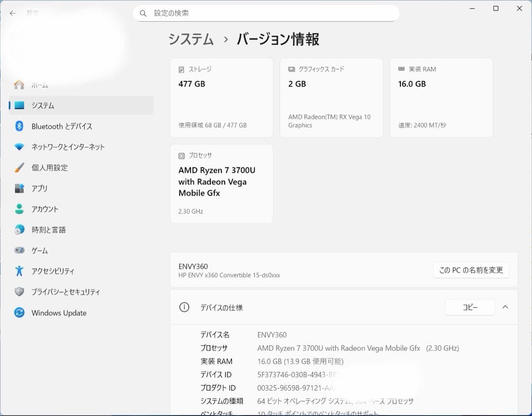
Task: Click the システムの種類 value text
Action: coord(335,401)
